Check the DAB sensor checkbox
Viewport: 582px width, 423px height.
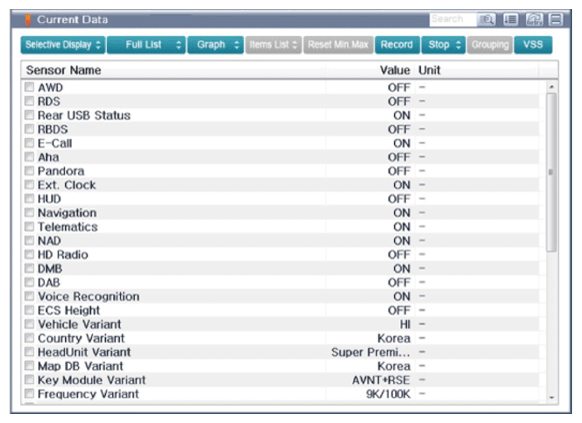click(29, 282)
